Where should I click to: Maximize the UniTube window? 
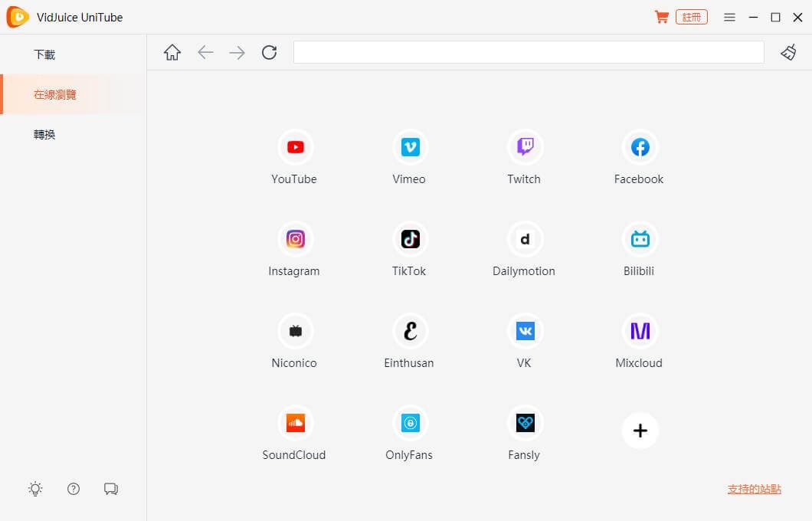[x=775, y=17]
